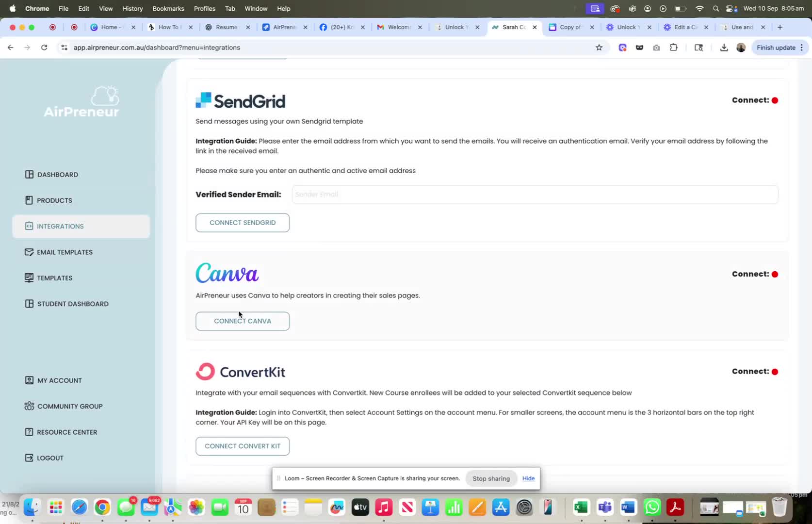Click the address bar URL
The image size is (812, 524).
(157, 48)
